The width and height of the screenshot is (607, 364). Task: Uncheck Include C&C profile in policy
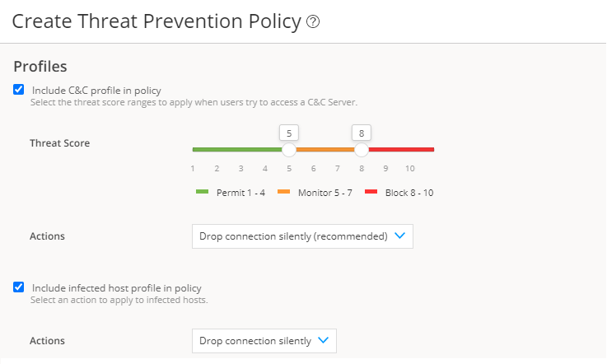pos(19,90)
